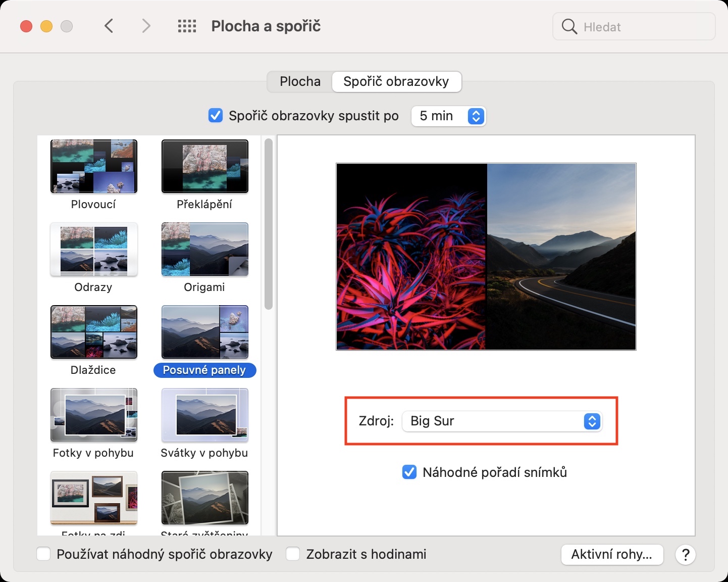The height and width of the screenshot is (582, 728).
Task: Click the magnifier icon in search field
Action: pos(569,26)
